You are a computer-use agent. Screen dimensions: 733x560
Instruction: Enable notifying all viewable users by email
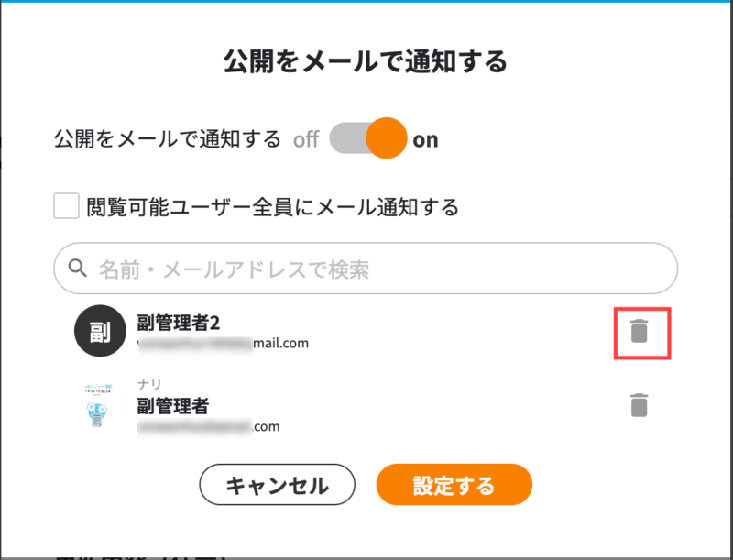click(65, 207)
